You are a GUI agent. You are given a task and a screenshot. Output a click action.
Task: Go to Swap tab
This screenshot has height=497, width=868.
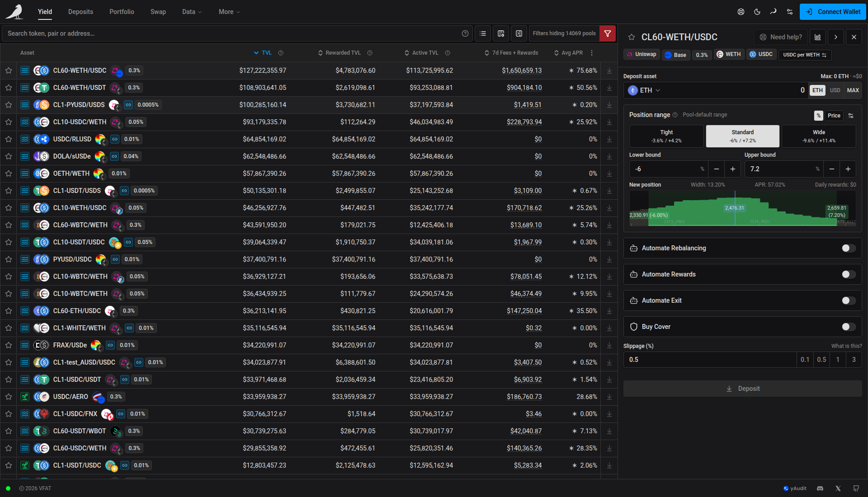tap(158, 12)
